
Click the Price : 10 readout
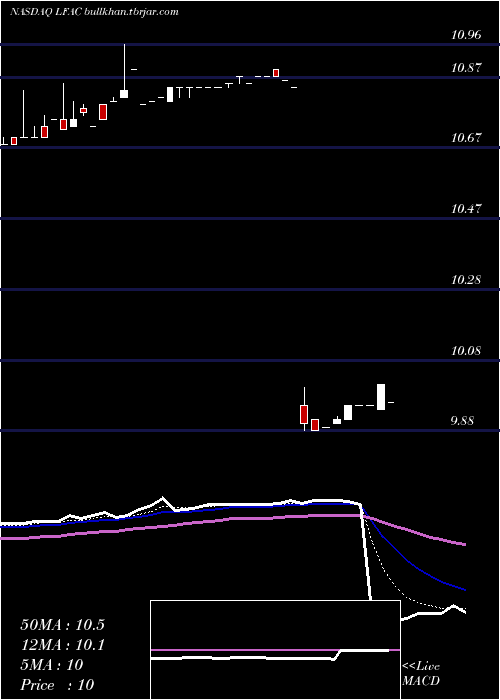pos(57,685)
